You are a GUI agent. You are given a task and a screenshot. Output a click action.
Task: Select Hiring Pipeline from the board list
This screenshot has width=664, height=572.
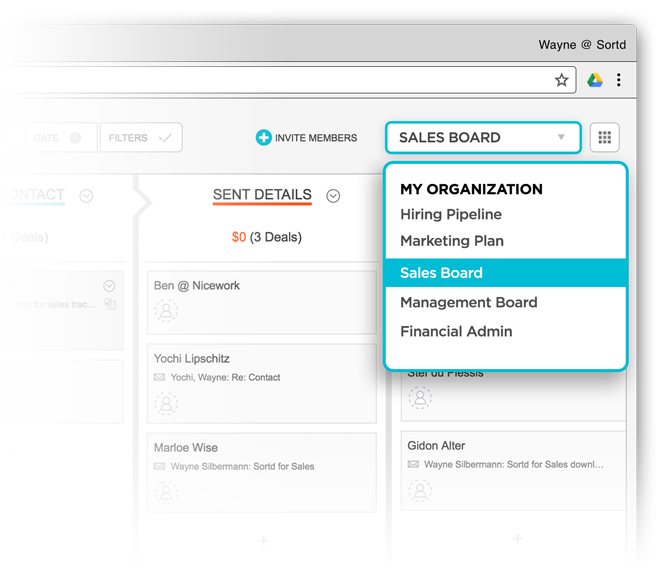pyautogui.click(x=451, y=214)
